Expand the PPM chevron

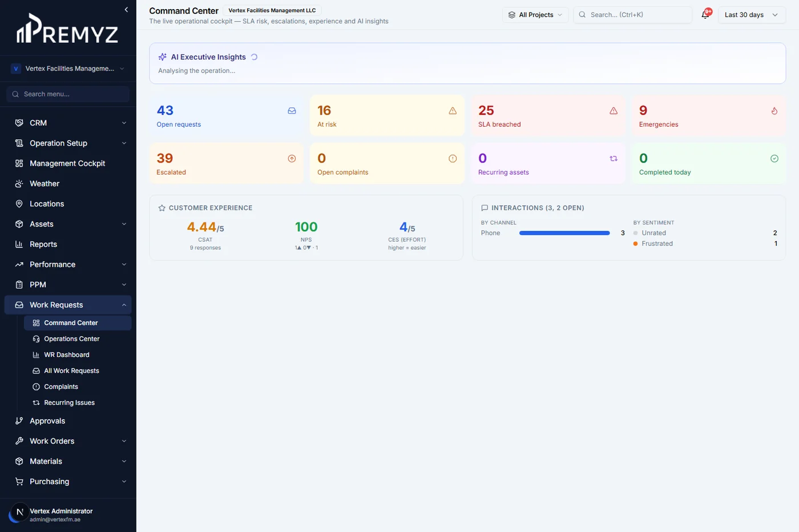124,285
